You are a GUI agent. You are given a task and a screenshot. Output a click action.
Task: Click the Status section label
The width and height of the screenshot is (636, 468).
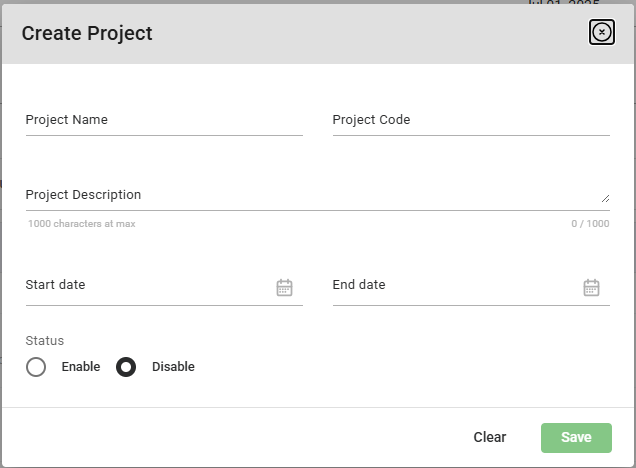pyautogui.click(x=45, y=341)
